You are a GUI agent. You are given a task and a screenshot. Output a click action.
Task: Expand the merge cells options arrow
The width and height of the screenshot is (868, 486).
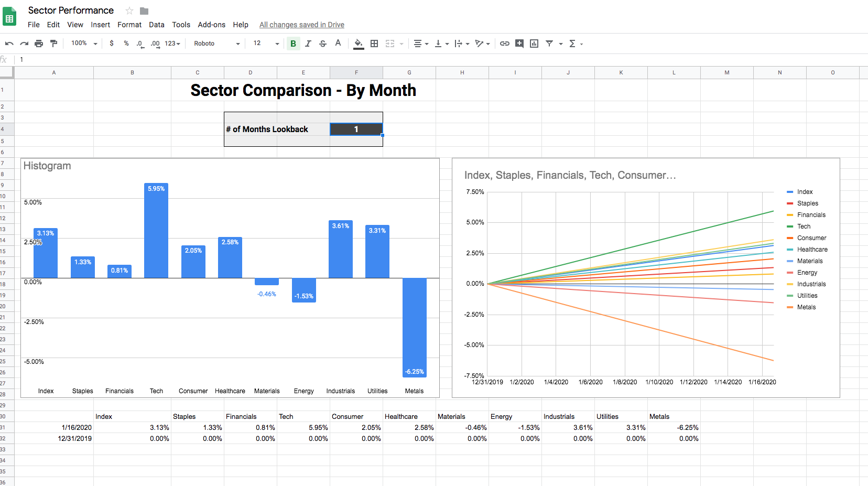pyautogui.click(x=402, y=44)
